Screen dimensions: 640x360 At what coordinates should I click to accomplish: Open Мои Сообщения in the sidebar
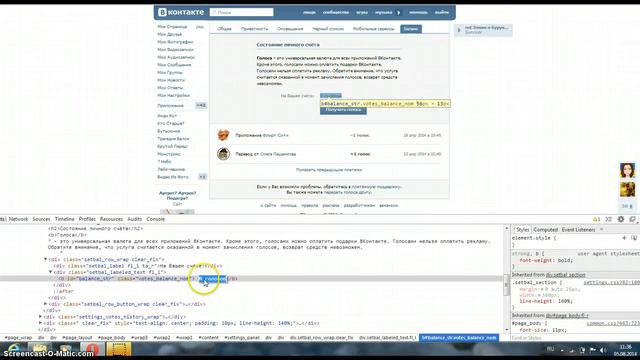pyautogui.click(x=174, y=64)
